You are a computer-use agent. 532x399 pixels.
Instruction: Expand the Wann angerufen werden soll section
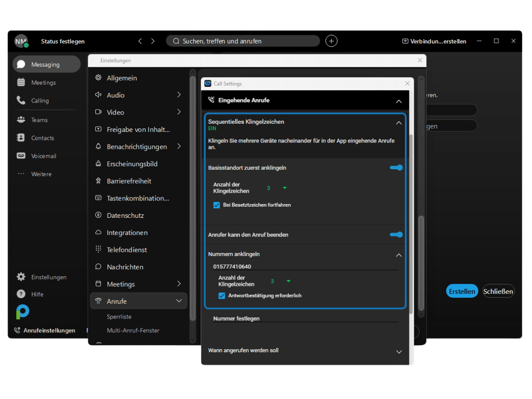pos(399,352)
